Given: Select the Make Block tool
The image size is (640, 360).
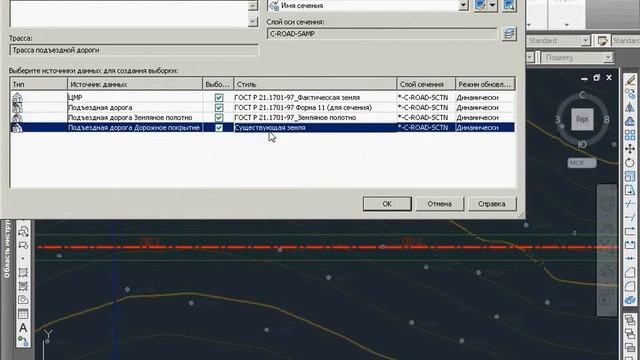Looking at the screenshot, I should [23, 245].
